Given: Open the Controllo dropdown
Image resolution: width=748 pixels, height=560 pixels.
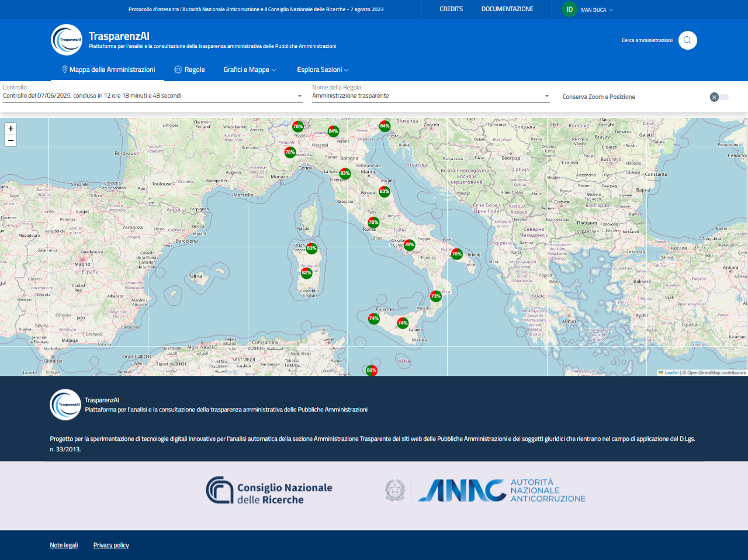Looking at the screenshot, I should pyautogui.click(x=153, y=96).
